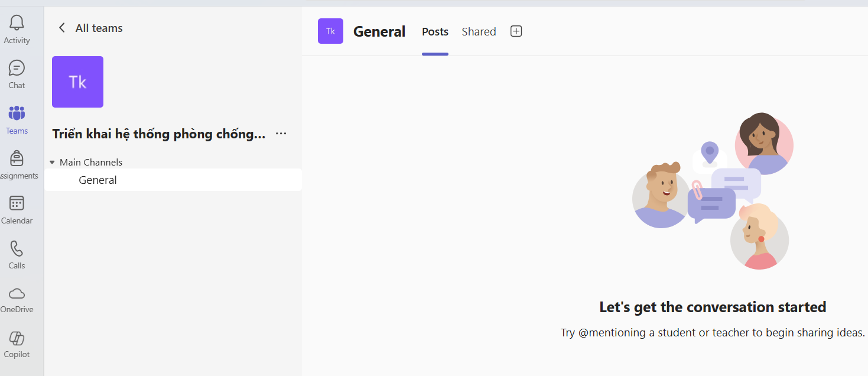This screenshot has width=868, height=376.
Task: Open the Calendar icon
Action: (x=17, y=204)
